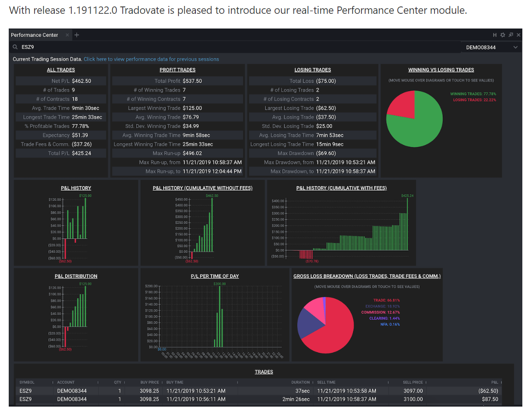Sort trades by SYMBOL column header

(27, 382)
